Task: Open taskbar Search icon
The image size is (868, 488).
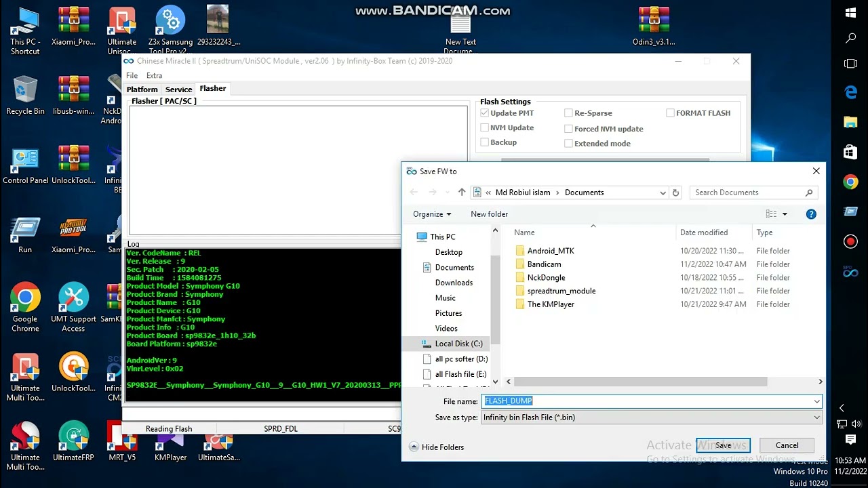Action: click(x=850, y=39)
